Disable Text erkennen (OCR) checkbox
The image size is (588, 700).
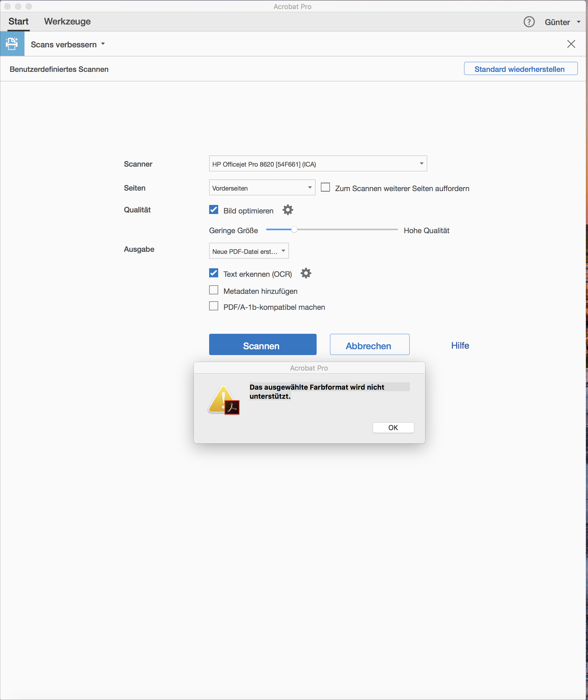click(214, 273)
